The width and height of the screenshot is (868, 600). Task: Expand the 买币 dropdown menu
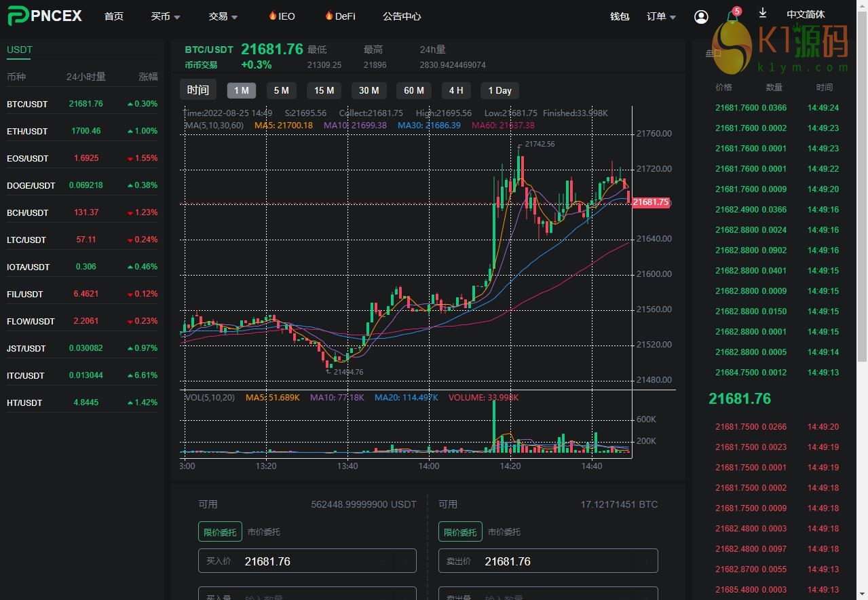pos(166,16)
